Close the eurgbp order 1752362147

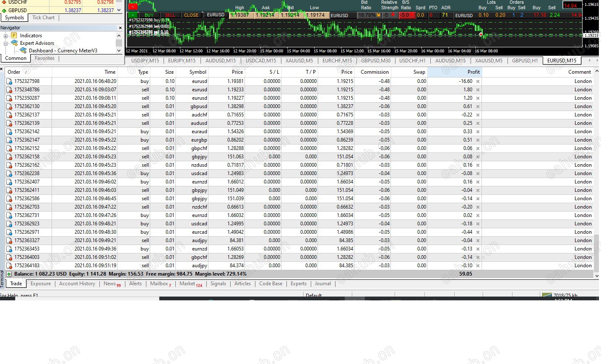click(478, 140)
